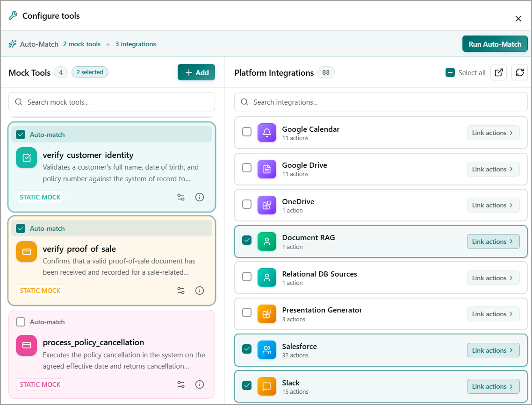Click the Salesforce integration icon
The width and height of the screenshot is (532, 405).
(x=266, y=350)
